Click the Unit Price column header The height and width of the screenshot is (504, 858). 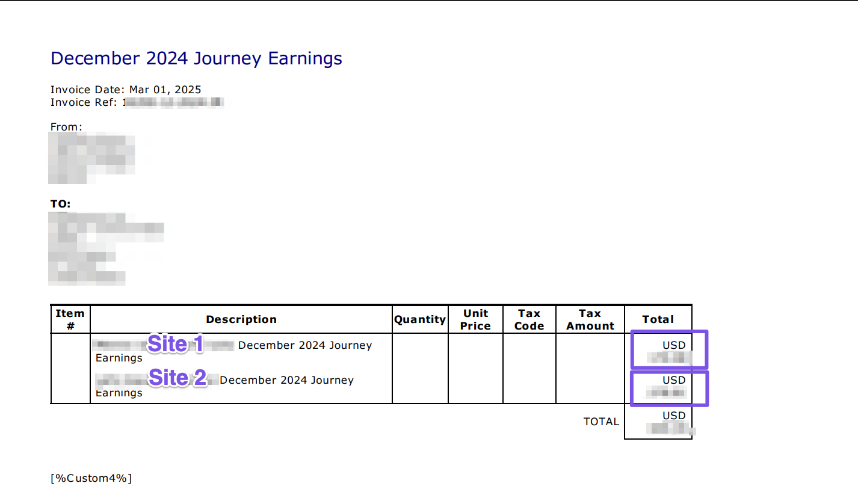pyautogui.click(x=475, y=319)
